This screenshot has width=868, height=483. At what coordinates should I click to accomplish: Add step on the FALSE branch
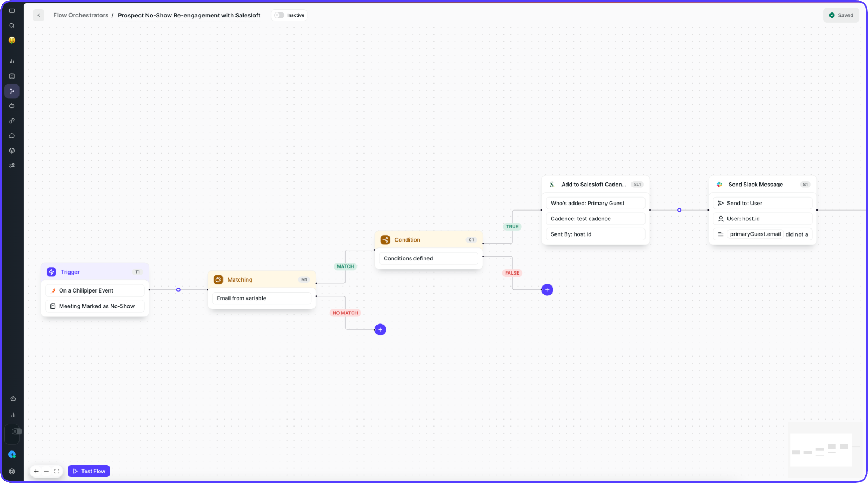pyautogui.click(x=547, y=290)
